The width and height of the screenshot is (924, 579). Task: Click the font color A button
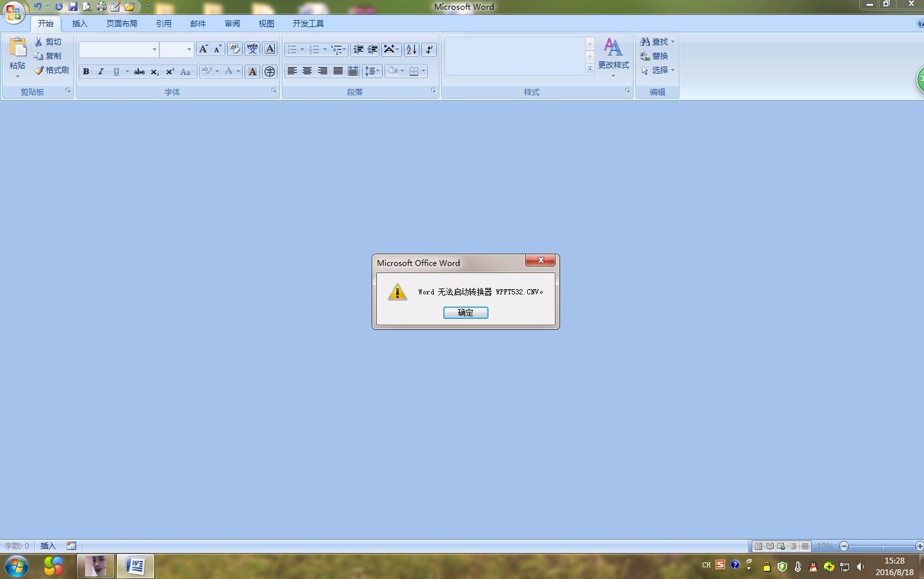[x=228, y=71]
